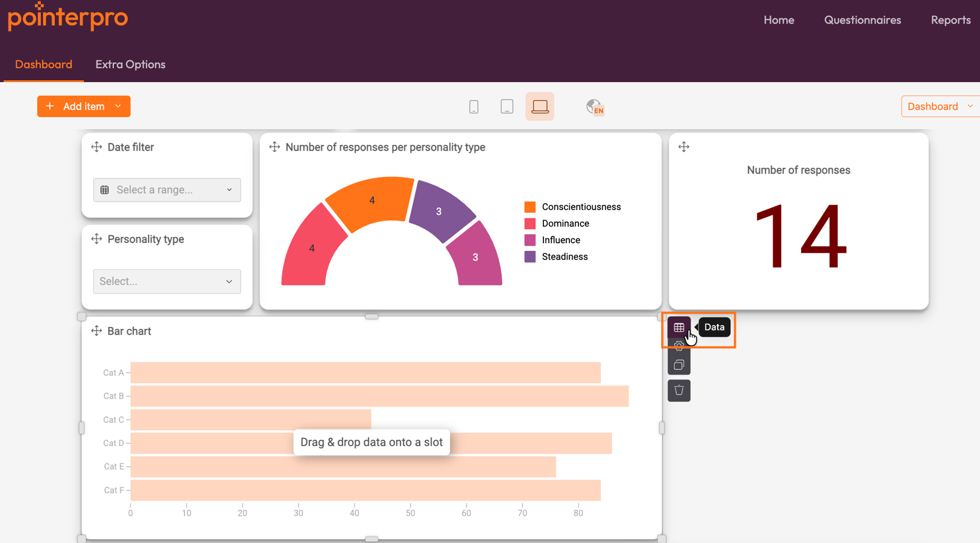Select the laptop preview mode
980x543 pixels.
540,107
